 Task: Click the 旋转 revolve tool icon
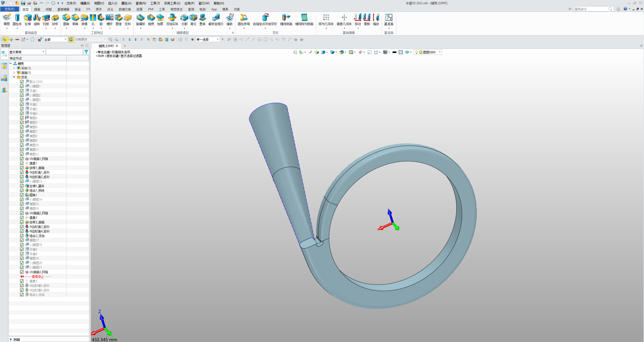pos(37,18)
